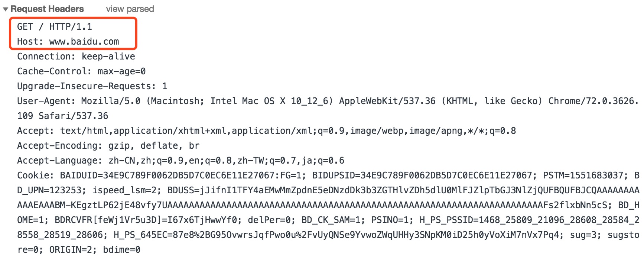Click the bdime=0 cookie entry
Viewport: 644px width, 258px height.
click(x=122, y=250)
